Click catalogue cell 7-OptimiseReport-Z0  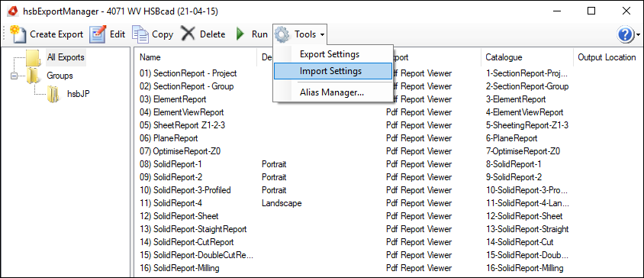523,151
